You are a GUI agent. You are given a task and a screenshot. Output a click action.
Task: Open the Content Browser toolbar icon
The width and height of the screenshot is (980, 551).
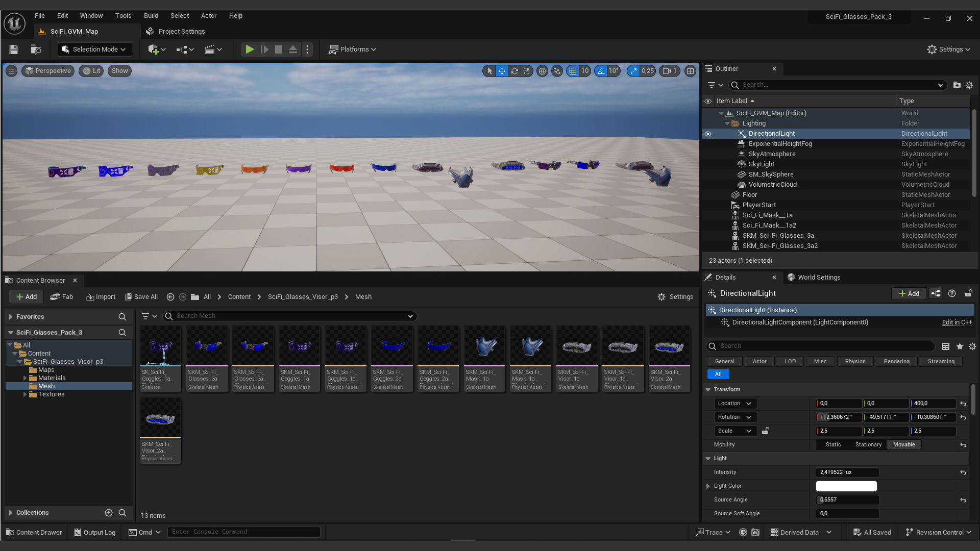pyautogui.click(x=36, y=49)
